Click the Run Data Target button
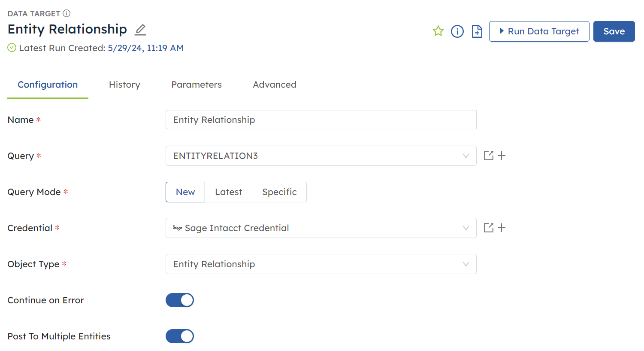Screen dimensions: 644x351 point(539,31)
